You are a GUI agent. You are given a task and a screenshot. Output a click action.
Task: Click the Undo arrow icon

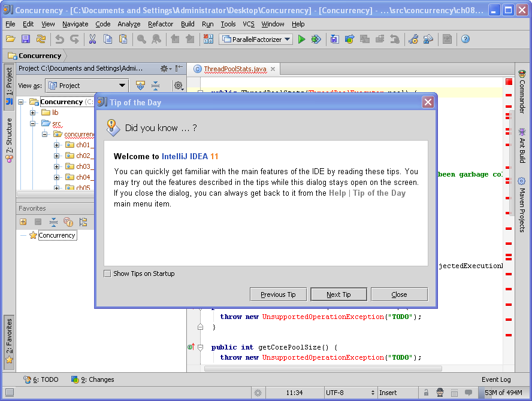[59, 40]
